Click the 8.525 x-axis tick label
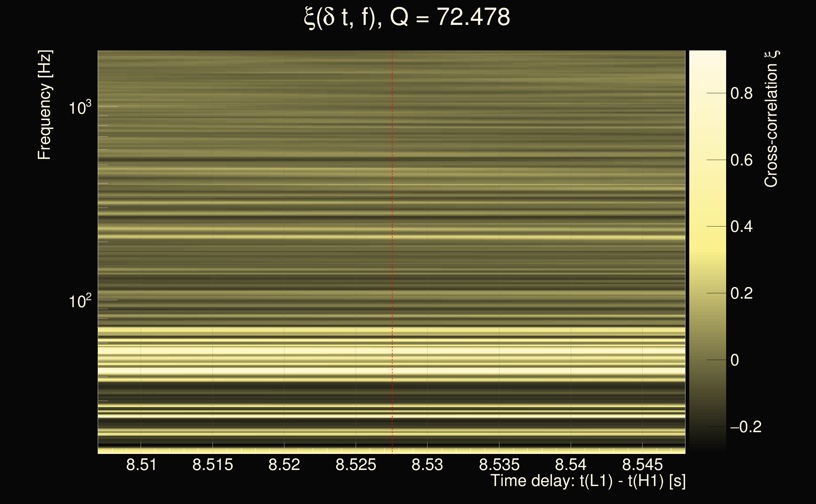The height and width of the screenshot is (504, 816). [356, 465]
